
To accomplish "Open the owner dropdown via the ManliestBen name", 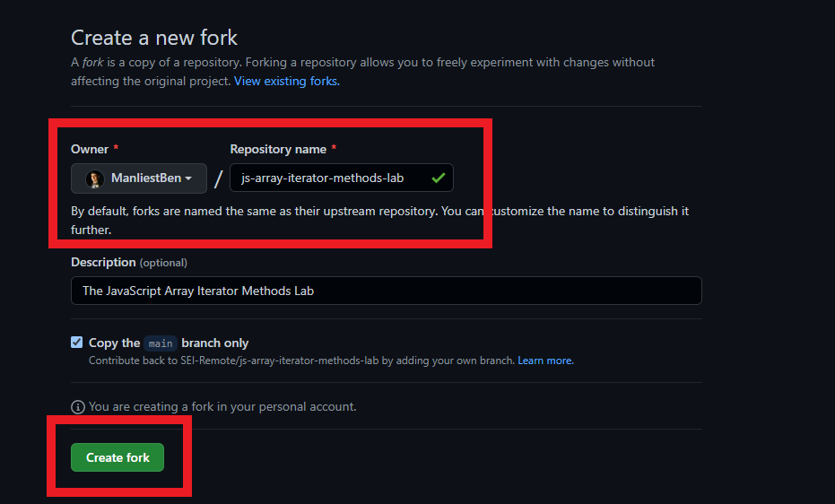I will tap(145, 178).
